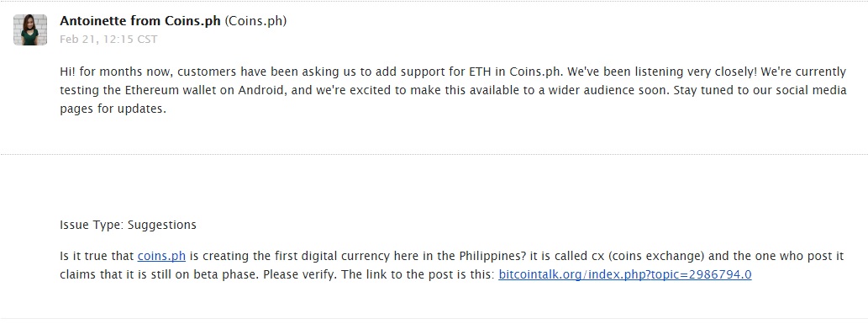Click Antoinette's profile avatar photo
868x324 pixels.
30,30
